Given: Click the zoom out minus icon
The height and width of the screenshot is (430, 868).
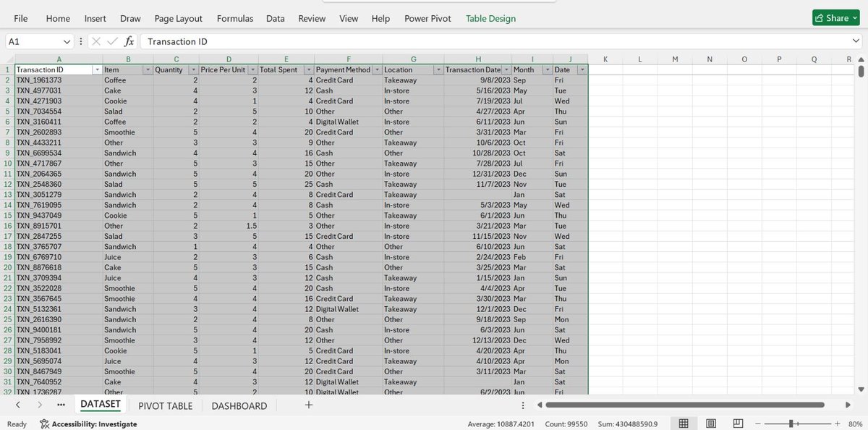Looking at the screenshot, I should (758, 423).
